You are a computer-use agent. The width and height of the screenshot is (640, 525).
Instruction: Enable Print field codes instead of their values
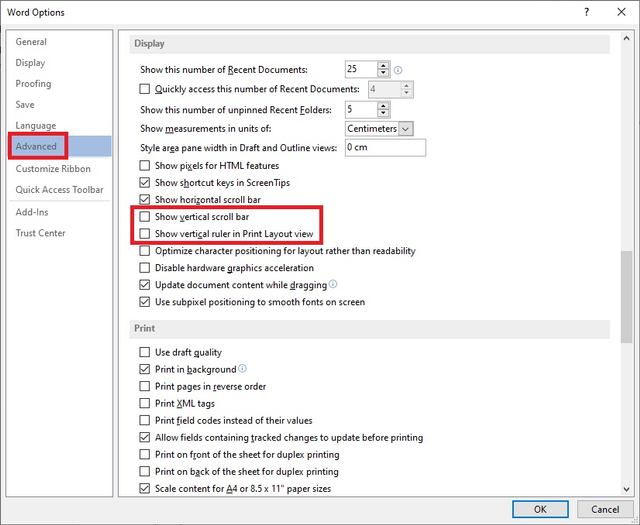click(x=144, y=420)
